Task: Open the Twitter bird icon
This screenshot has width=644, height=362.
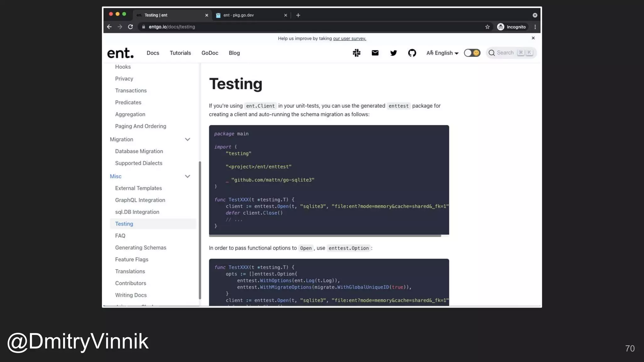Action: 393,53
